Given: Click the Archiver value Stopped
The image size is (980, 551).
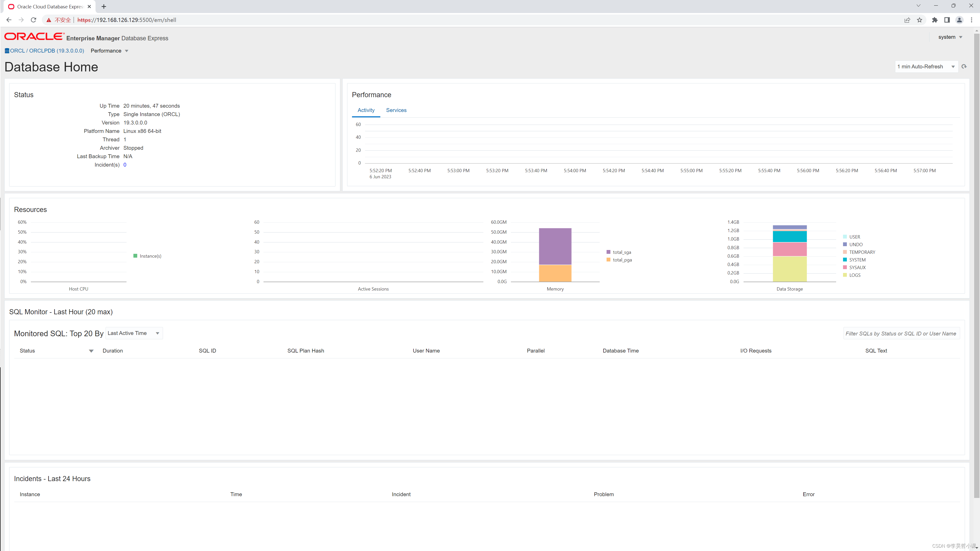Looking at the screenshot, I should [133, 148].
